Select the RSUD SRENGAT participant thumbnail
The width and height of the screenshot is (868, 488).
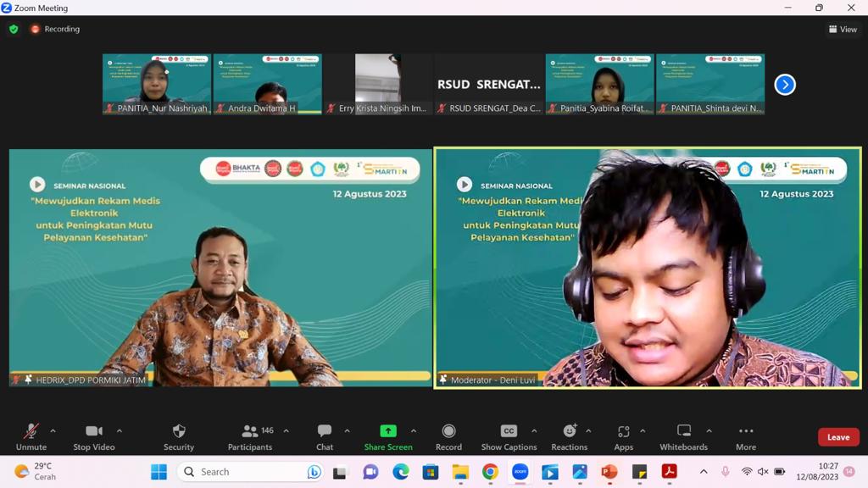tap(489, 84)
